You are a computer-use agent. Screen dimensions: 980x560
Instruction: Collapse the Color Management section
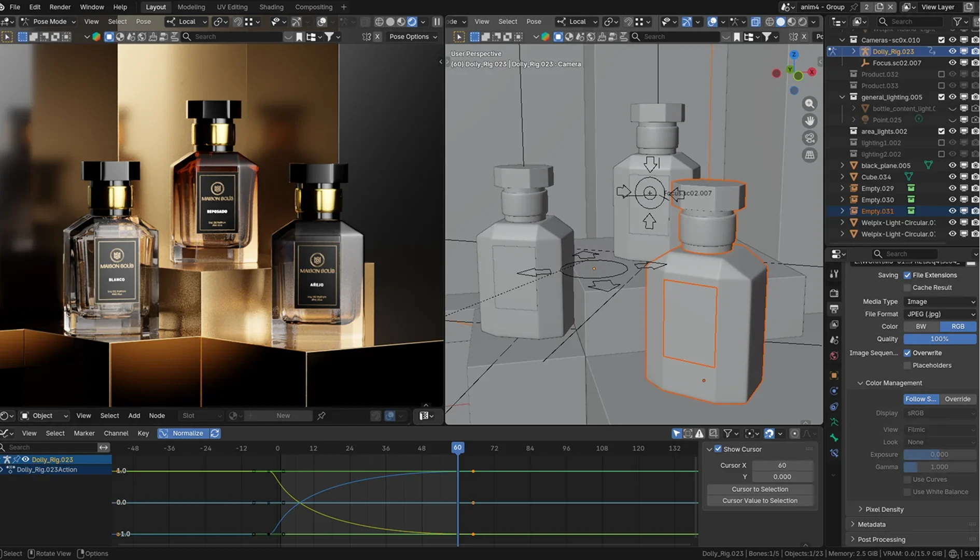click(x=860, y=383)
